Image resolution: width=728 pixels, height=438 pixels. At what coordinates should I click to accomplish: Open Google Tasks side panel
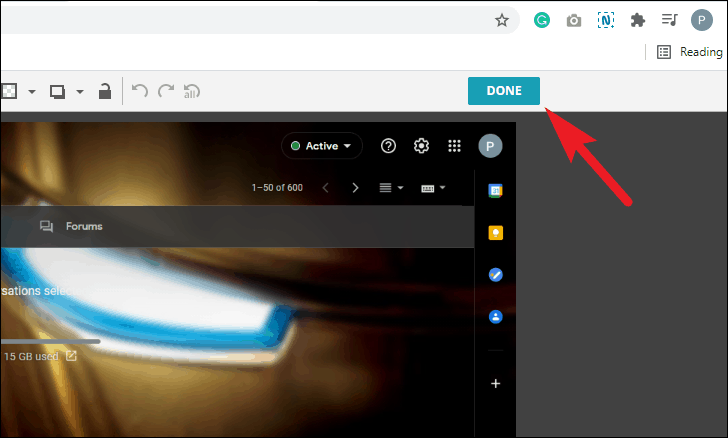495,275
